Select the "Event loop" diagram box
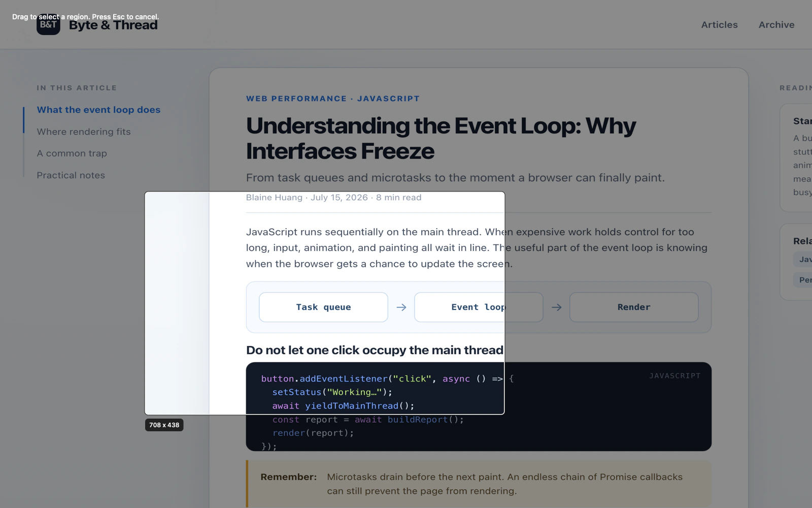Image resolution: width=812 pixels, height=508 pixels. (479, 307)
